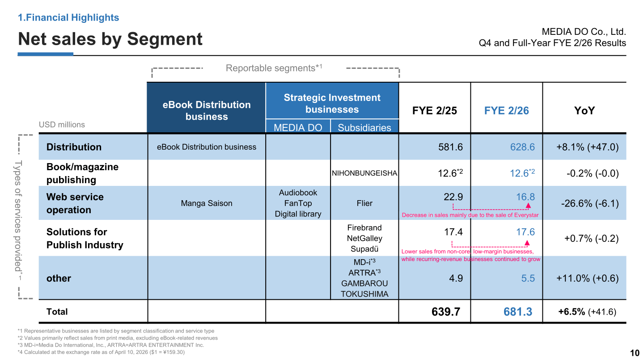
Task: Click 'Q4 and Full-Year FYE 2/26 Results' text
Action: click(552, 43)
